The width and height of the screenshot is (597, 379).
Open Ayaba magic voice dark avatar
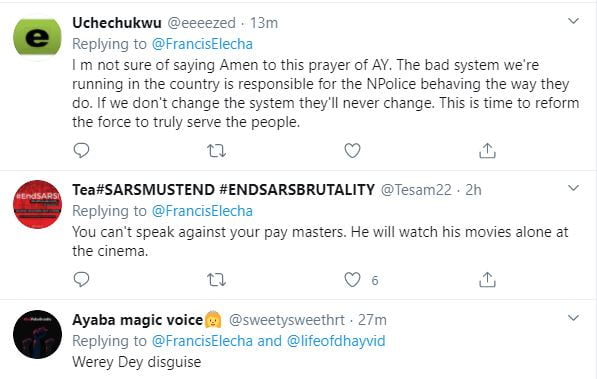pyautogui.click(x=37, y=334)
